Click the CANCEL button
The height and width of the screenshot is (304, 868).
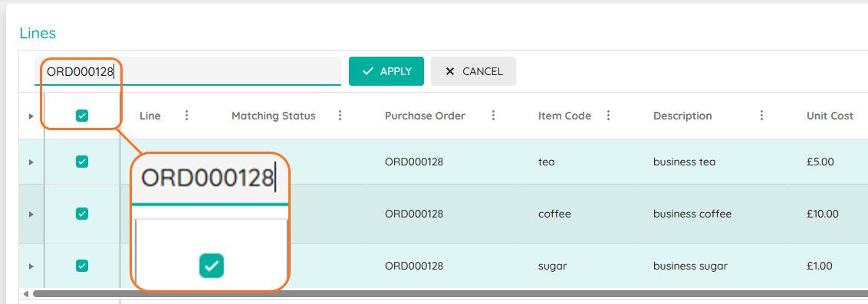473,71
